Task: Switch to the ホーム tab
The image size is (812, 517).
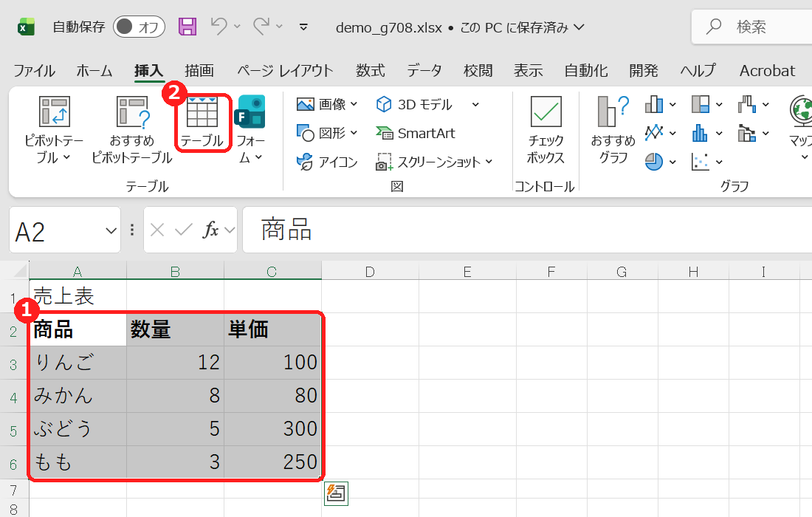Action: [94, 70]
